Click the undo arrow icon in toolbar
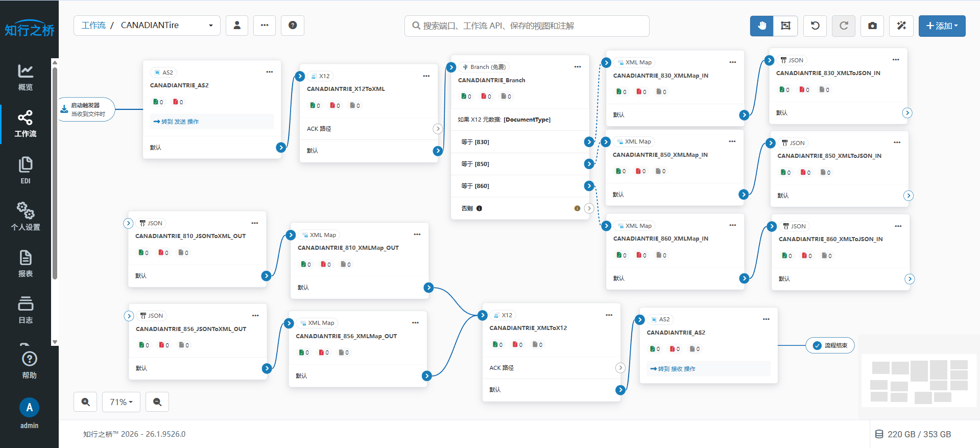The width and height of the screenshot is (980, 448). 815,26
